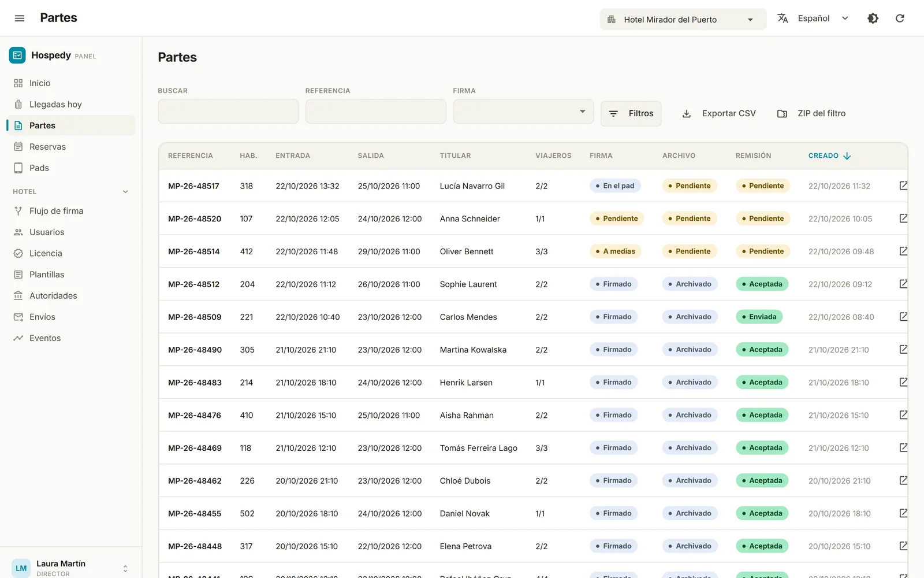
Task: Open the hamburger navigation menu
Action: click(x=19, y=18)
